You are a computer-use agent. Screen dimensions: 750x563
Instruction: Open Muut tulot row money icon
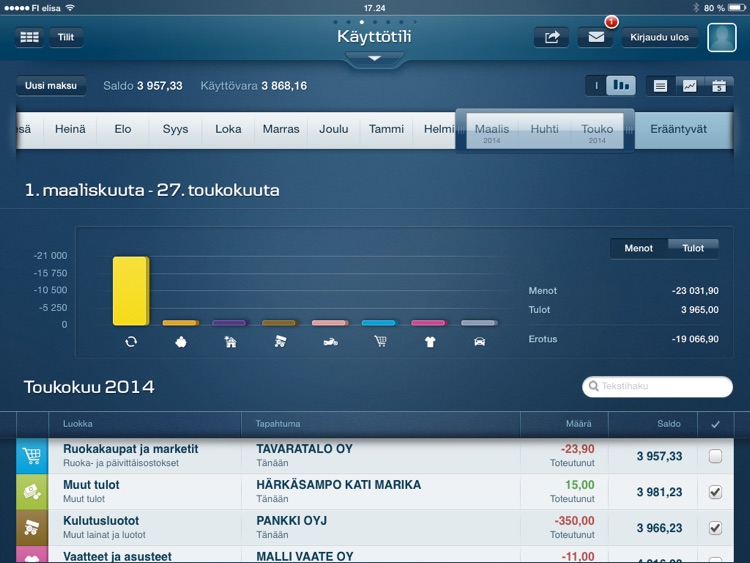(32, 492)
